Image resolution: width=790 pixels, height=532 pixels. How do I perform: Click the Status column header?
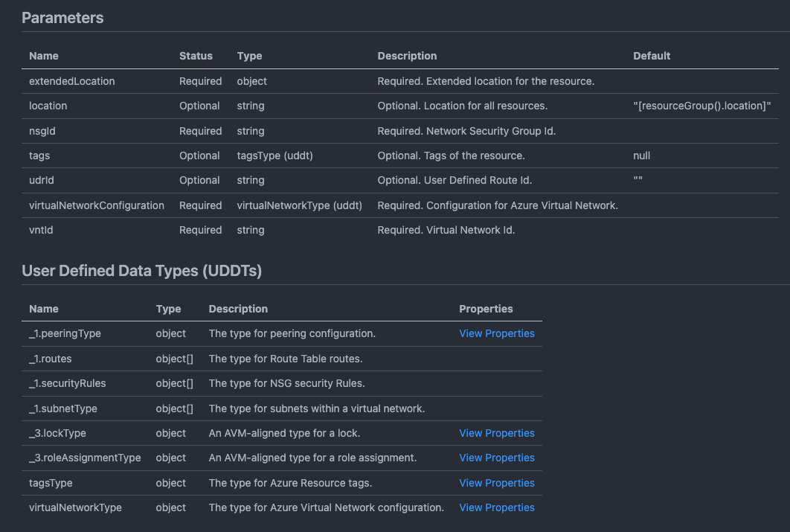(195, 56)
